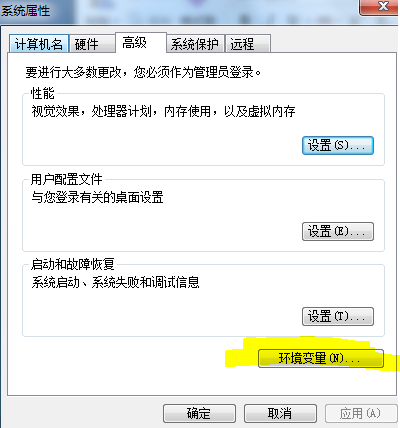Cancel the dialog with 取消

280,413
